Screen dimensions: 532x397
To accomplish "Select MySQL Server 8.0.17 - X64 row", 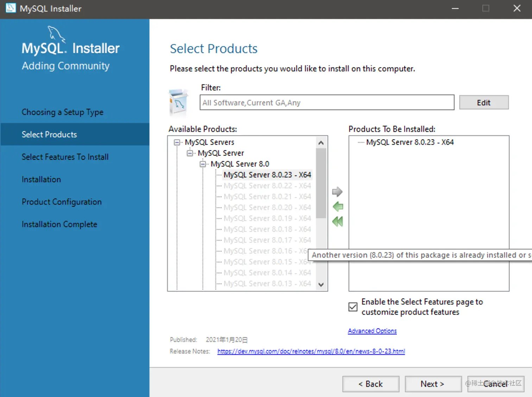I will (x=267, y=240).
